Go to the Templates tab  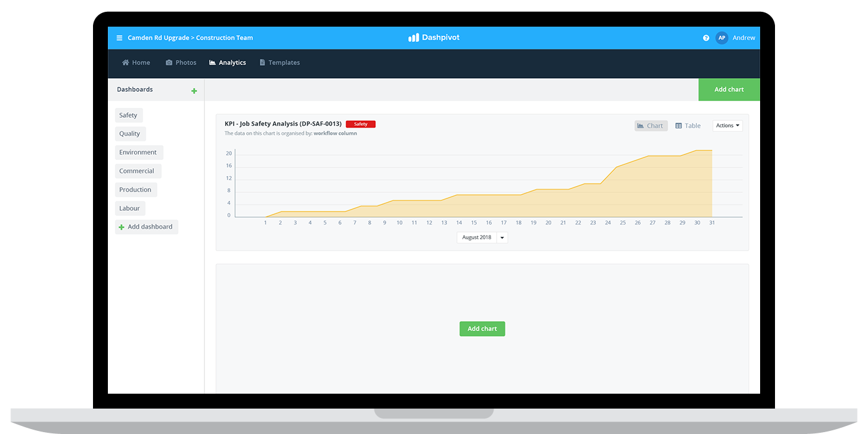[x=280, y=63]
